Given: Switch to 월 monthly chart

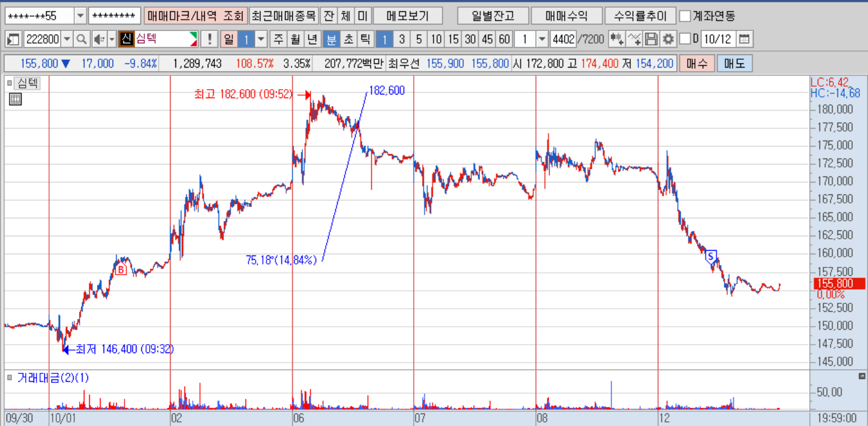Looking at the screenshot, I should tap(295, 39).
